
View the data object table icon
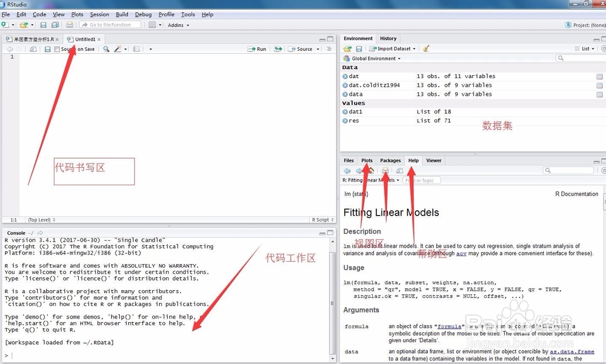[599, 94]
